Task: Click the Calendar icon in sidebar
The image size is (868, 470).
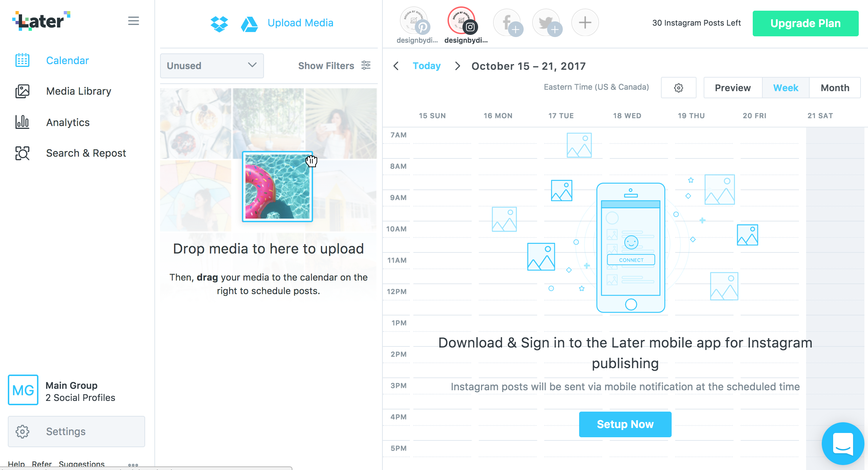Action: (x=22, y=60)
